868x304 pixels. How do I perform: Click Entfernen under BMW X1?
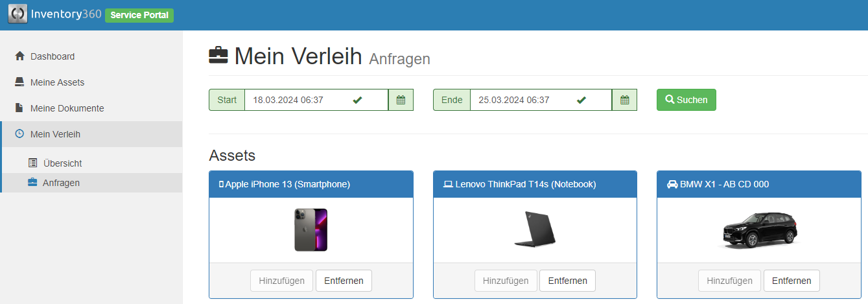pyautogui.click(x=792, y=281)
